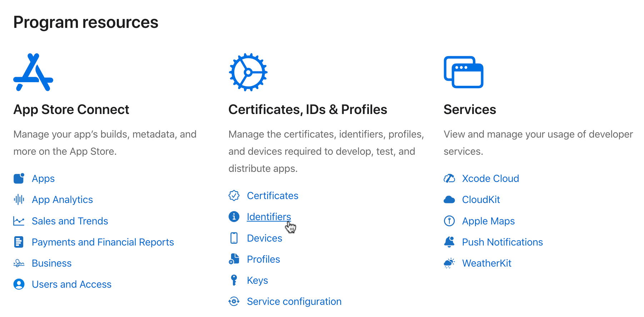Open the Apps link
This screenshot has width=644, height=317.
pos(43,179)
